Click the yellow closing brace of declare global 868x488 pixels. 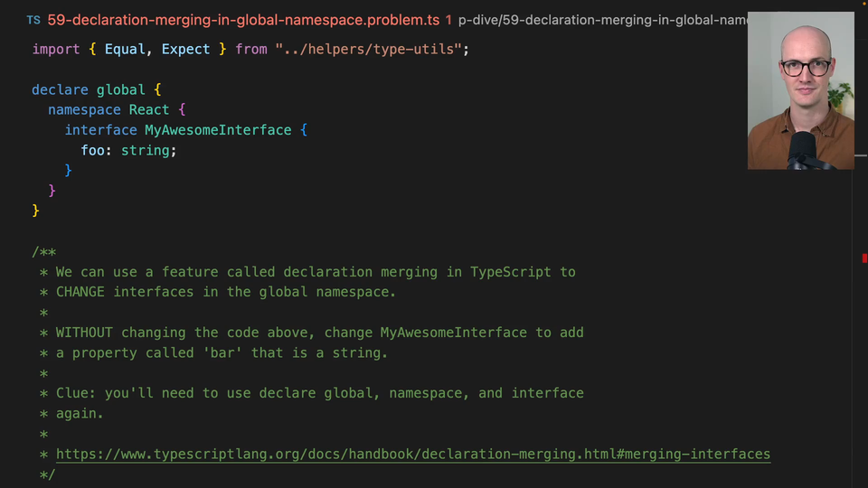[35, 211]
